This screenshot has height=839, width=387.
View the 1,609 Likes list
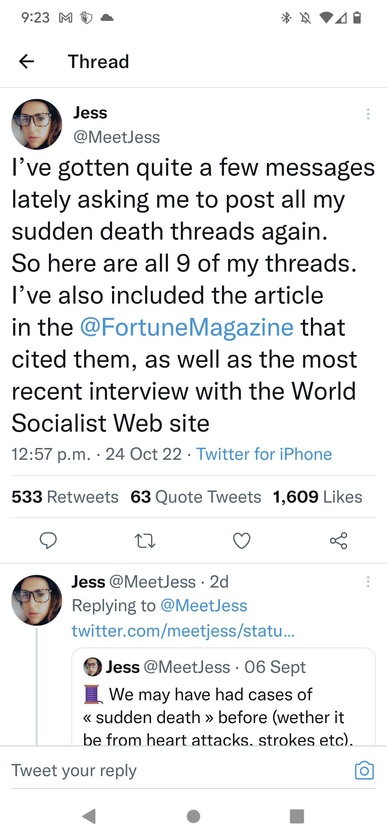click(x=317, y=497)
